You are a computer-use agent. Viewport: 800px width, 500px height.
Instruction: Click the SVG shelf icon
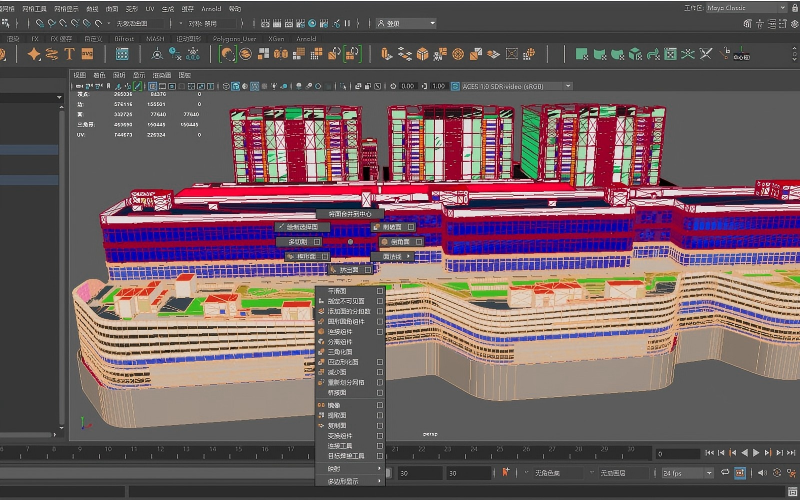pos(87,54)
